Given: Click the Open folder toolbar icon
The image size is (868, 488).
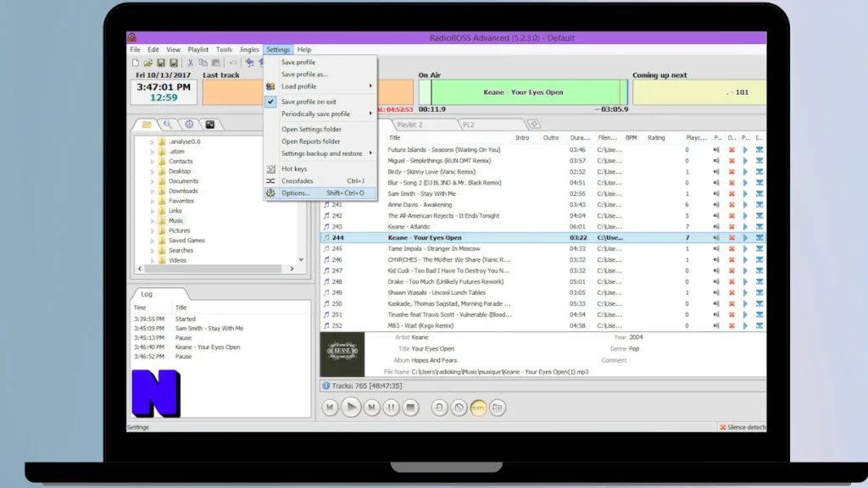Looking at the screenshot, I should pos(147,63).
